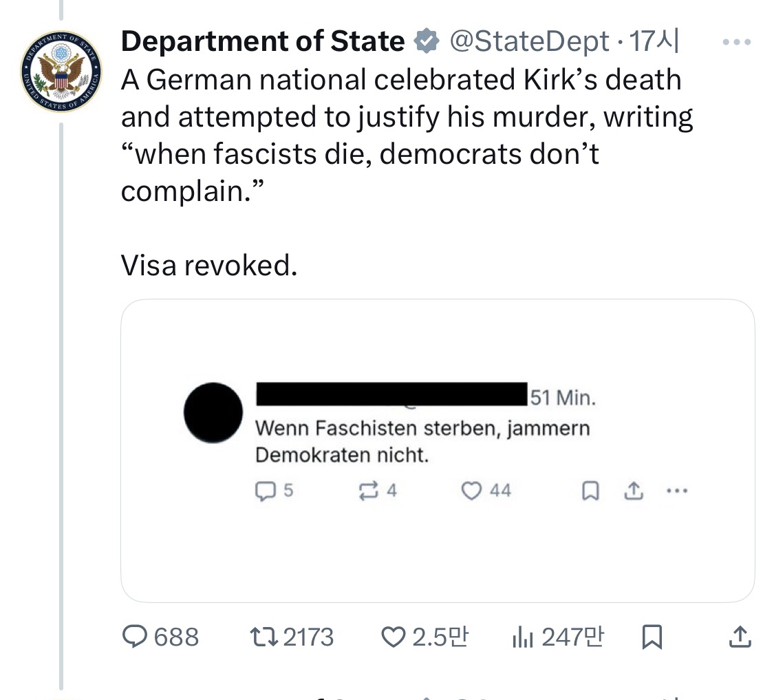Image resolution: width=774 pixels, height=700 pixels.
Task: Bookmark the State Department tweet in bottom action row
Action: (x=651, y=637)
